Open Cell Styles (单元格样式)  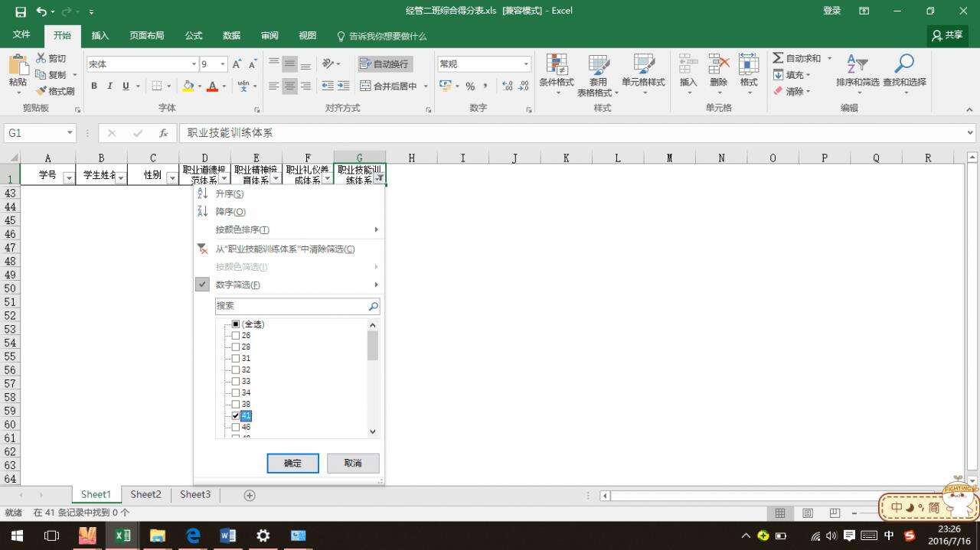point(643,74)
